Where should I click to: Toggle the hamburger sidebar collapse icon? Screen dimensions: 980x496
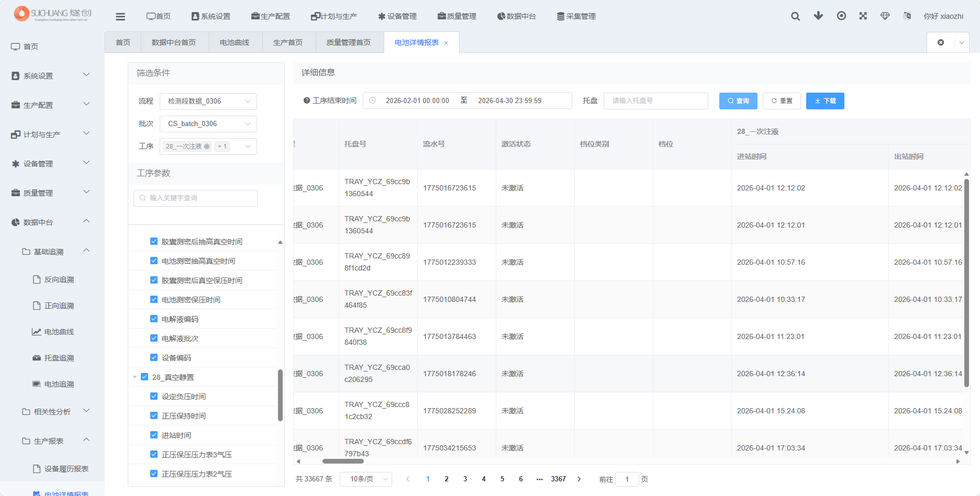point(120,17)
